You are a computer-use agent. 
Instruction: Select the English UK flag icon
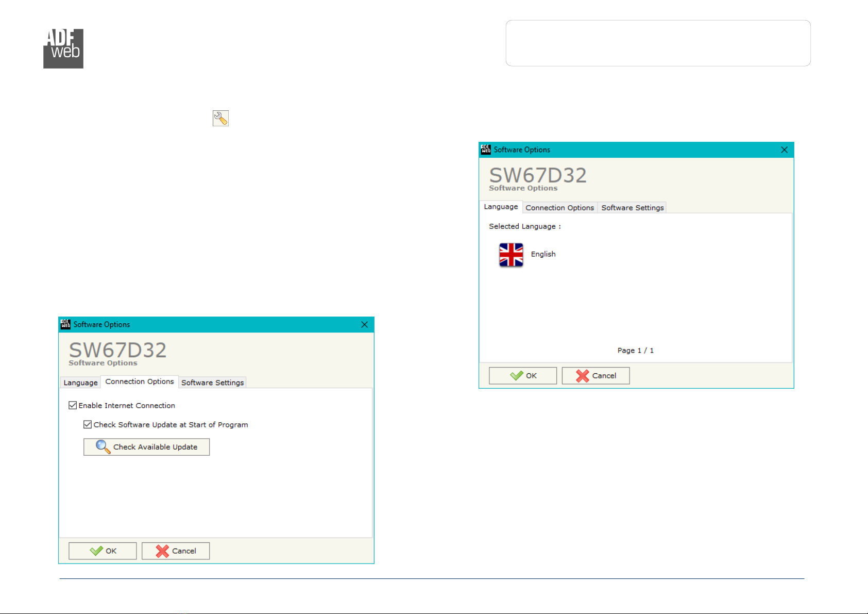pyautogui.click(x=511, y=255)
